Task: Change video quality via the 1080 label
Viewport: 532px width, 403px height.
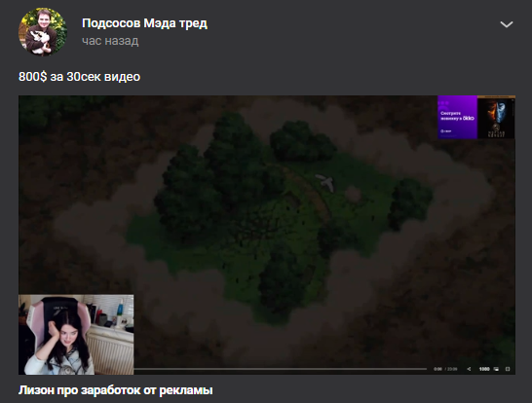Action: click(484, 369)
